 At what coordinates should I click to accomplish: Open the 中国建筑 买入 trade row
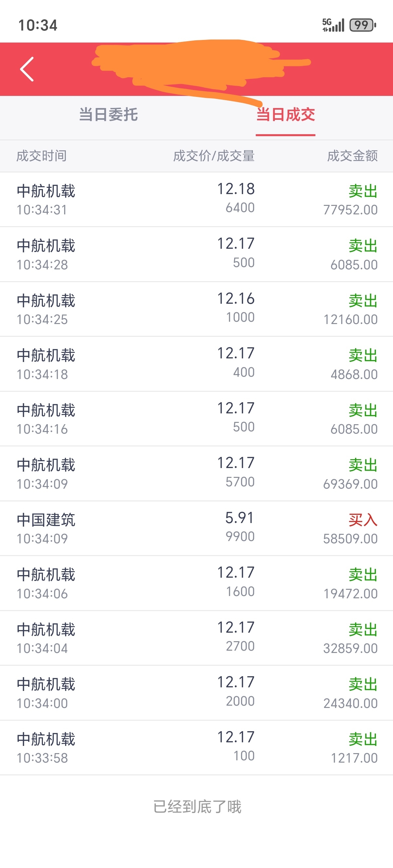[196, 528]
